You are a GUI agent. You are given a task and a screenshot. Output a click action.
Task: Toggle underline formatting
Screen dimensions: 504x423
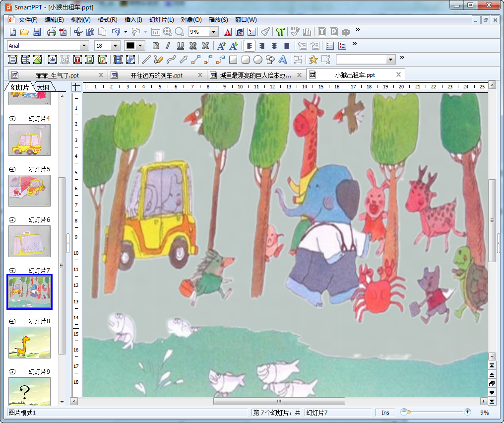click(x=181, y=46)
